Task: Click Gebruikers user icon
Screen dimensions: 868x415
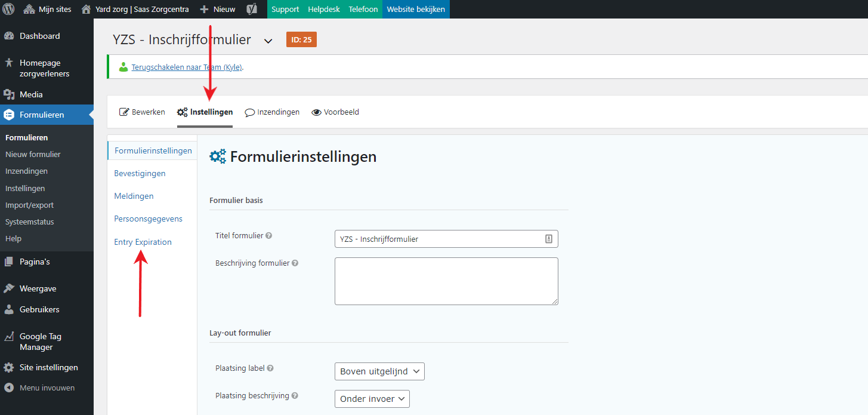Action: point(9,309)
